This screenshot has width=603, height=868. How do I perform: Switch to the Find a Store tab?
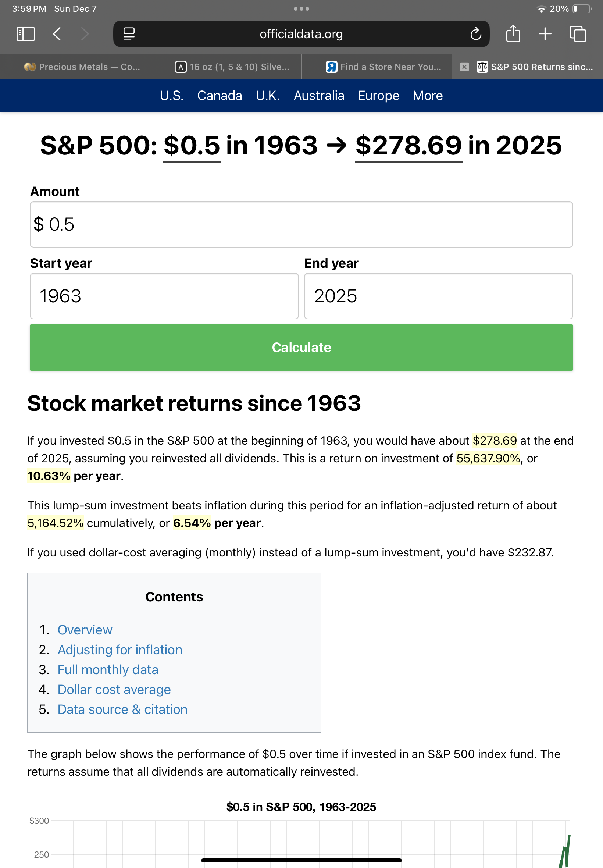click(383, 67)
